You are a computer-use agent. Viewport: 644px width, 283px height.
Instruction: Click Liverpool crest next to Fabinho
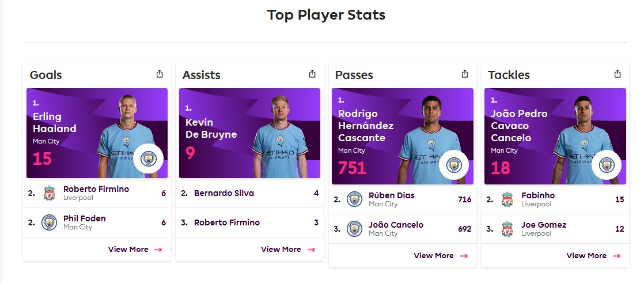[x=507, y=199]
